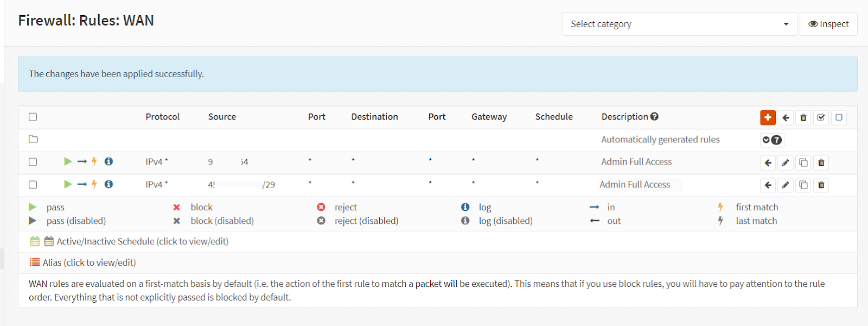Move selected rules before first Admin Full Access rule
Image resolution: width=868 pixels, height=326 pixels.
tap(768, 162)
